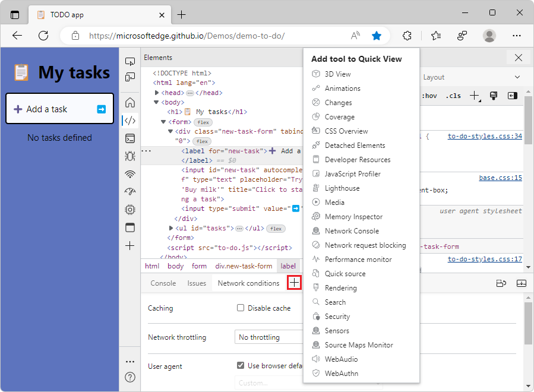Open the Memory panel chip icon
This screenshot has height=392, width=534.
tap(129, 209)
